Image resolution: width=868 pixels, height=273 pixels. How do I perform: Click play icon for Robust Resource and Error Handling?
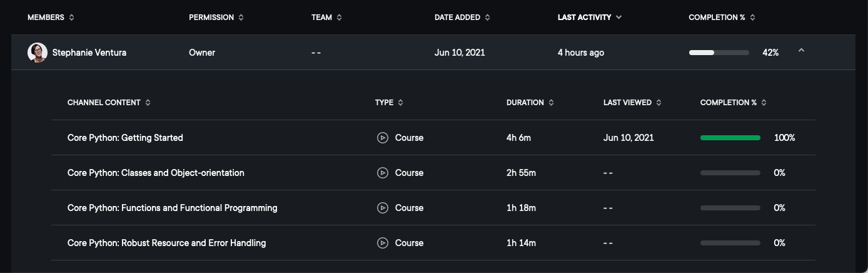tap(383, 243)
